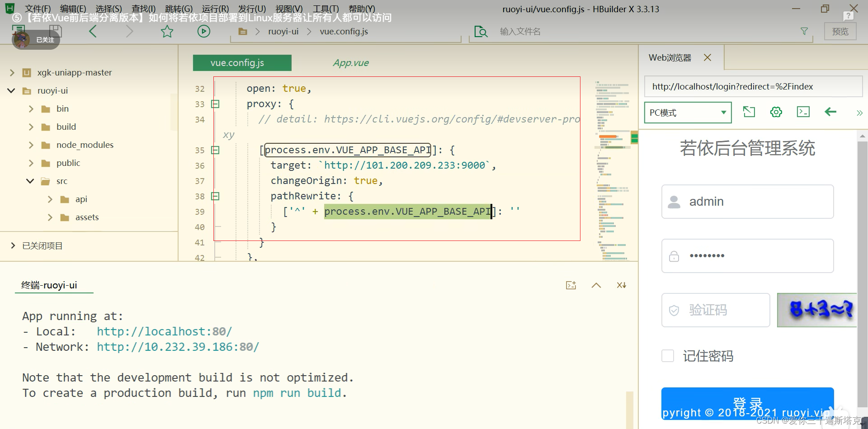Expand the public folder
This screenshot has height=429, width=868.
point(31,163)
